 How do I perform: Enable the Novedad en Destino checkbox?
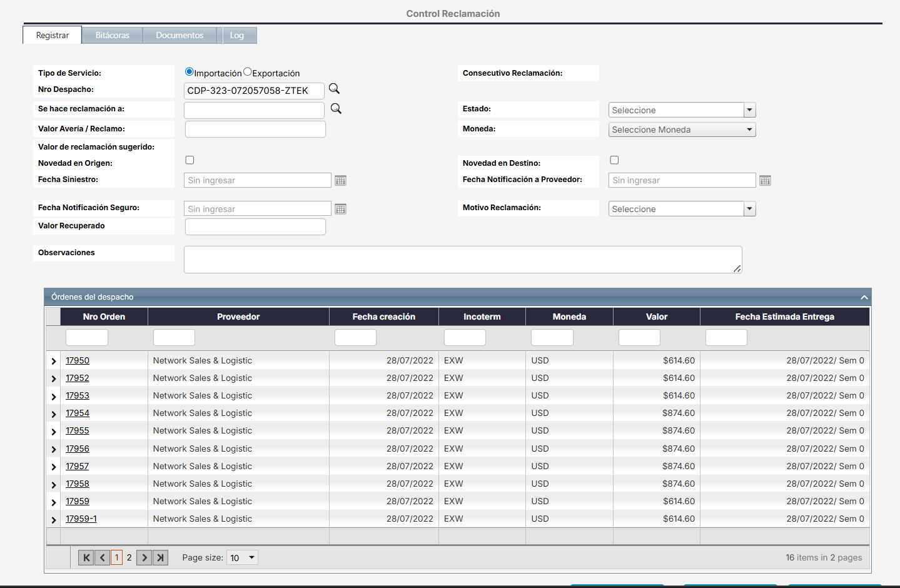614,160
